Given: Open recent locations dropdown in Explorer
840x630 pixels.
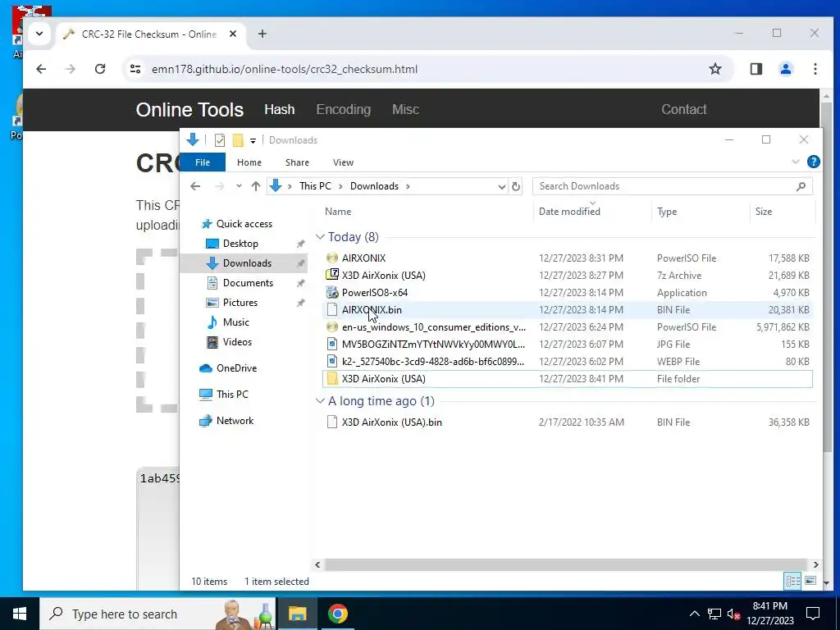Looking at the screenshot, I should tap(239, 186).
